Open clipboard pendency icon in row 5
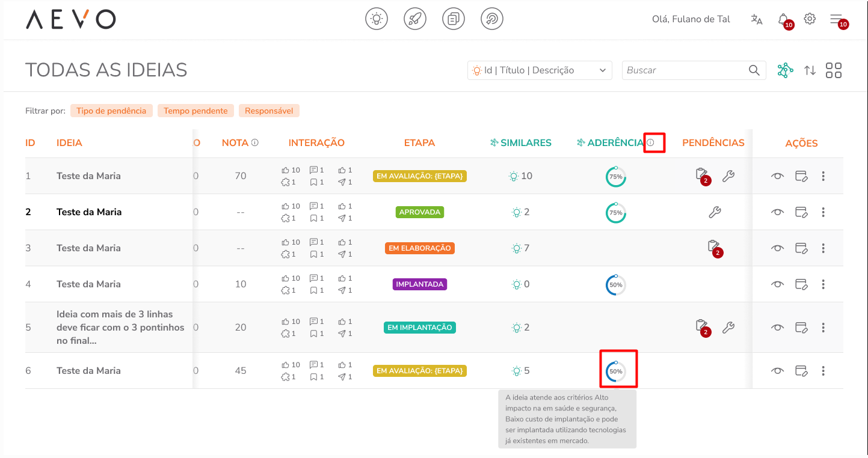 [702, 328]
